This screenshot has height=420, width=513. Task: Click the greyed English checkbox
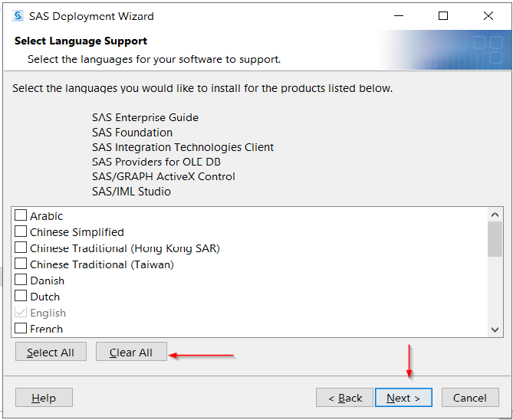coord(21,312)
